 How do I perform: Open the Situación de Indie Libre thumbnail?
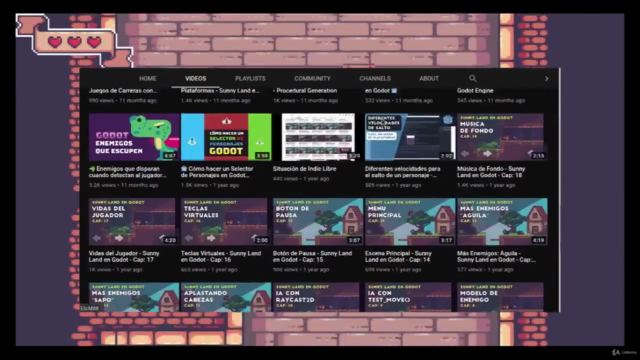(x=318, y=137)
